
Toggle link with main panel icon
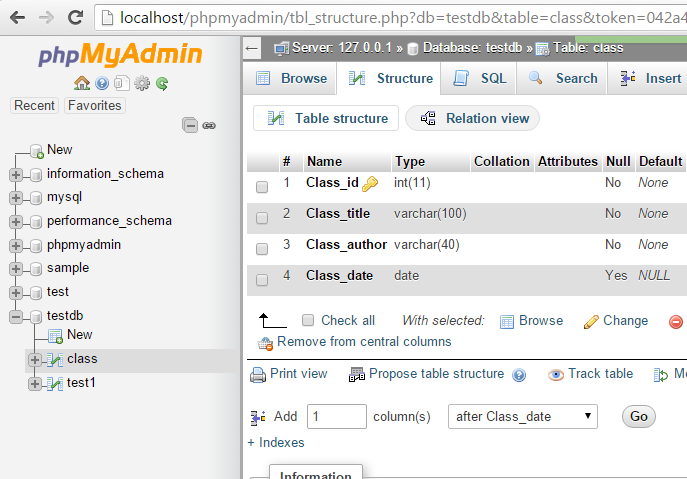[x=209, y=126]
